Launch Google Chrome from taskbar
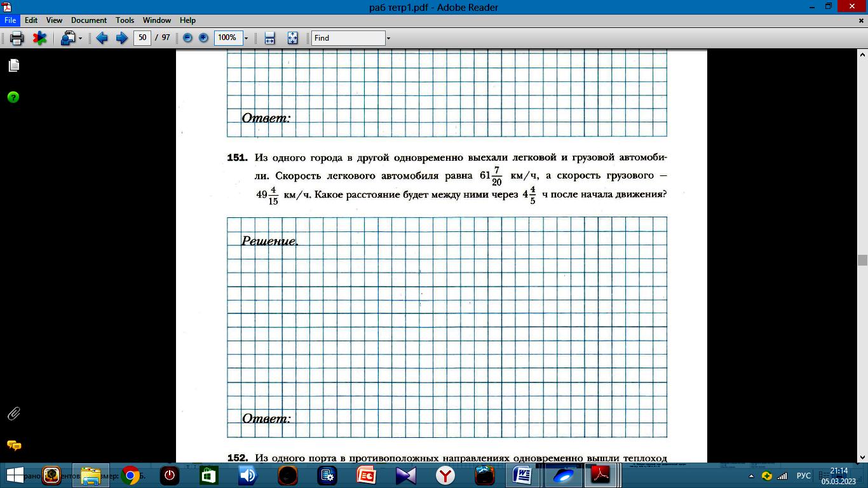Viewport: 868px width, 488px height. pyautogui.click(x=130, y=475)
